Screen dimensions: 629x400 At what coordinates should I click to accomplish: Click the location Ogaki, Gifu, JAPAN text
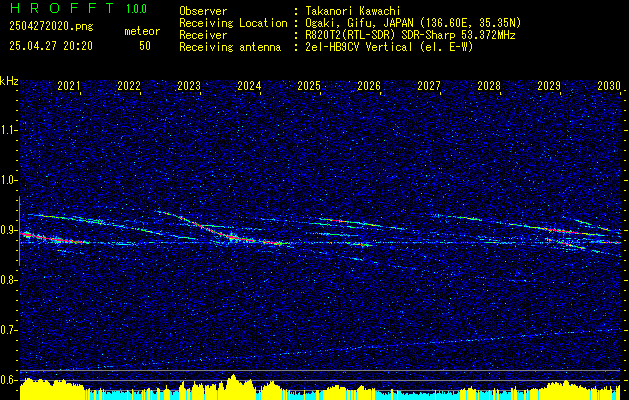(x=413, y=23)
